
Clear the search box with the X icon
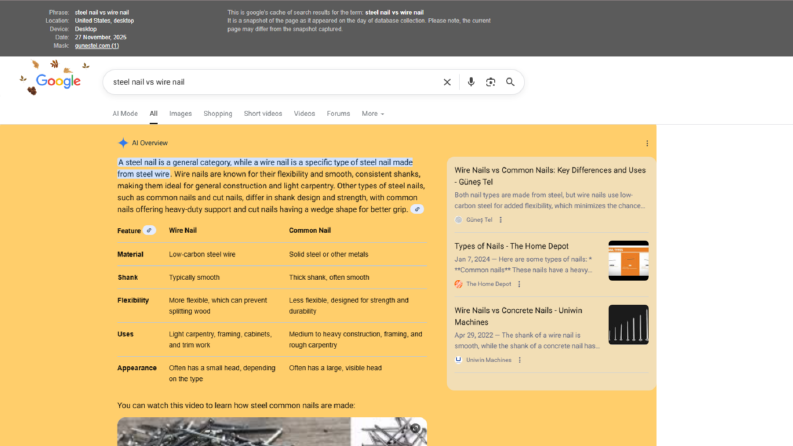coord(447,82)
